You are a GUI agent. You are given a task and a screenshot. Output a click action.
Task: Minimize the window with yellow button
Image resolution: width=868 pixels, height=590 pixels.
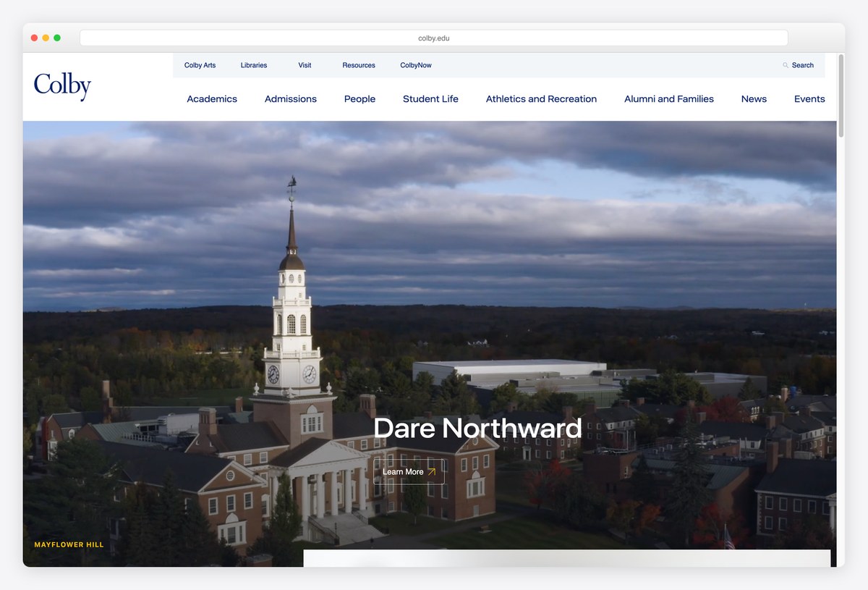point(46,38)
